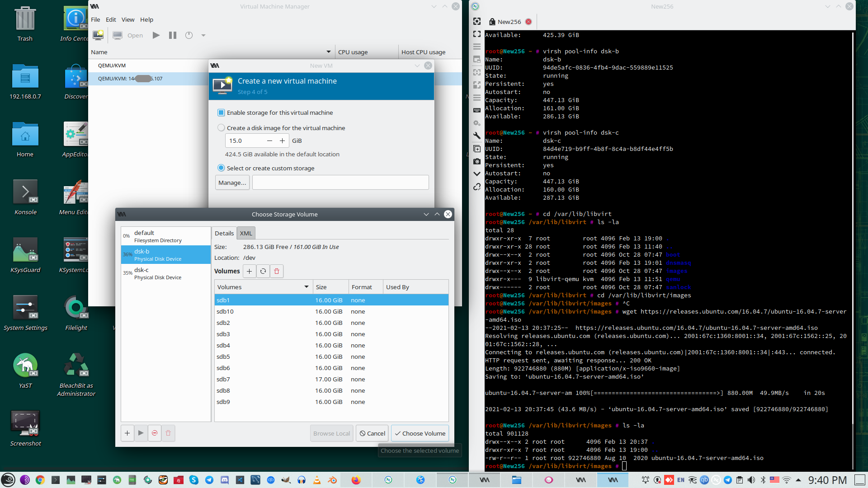Viewport: 868px width, 488px height.
Task: Click the Manage... button
Action: click(232, 183)
